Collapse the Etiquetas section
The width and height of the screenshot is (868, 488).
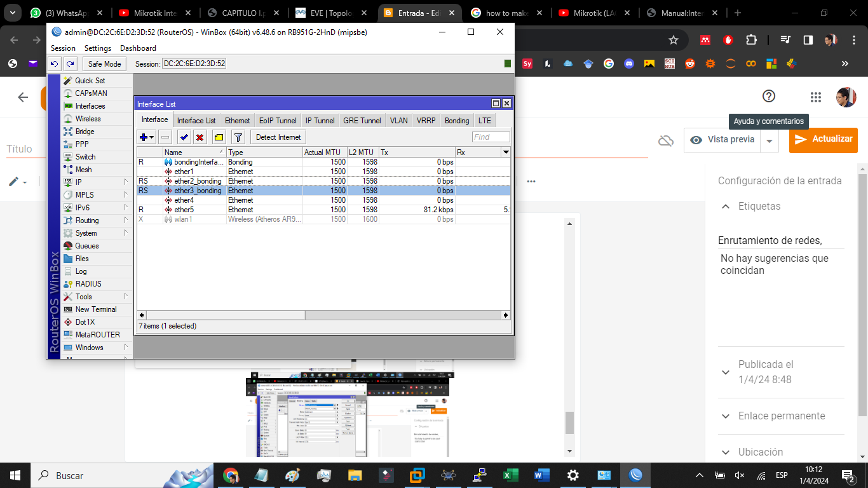(x=725, y=207)
